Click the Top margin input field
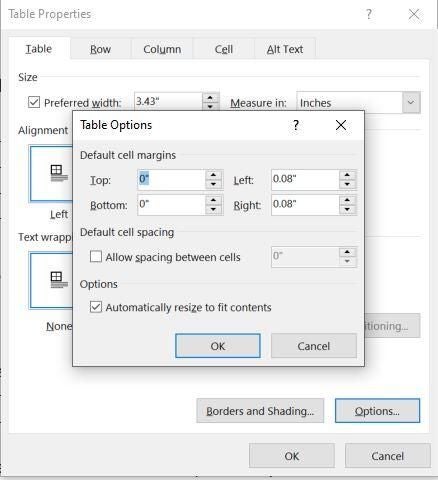 [171, 179]
